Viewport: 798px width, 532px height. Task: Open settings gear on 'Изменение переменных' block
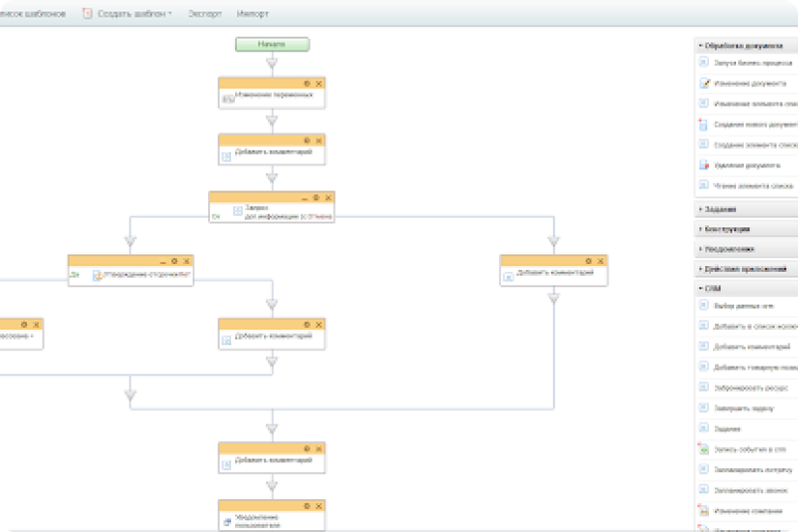[x=307, y=83]
